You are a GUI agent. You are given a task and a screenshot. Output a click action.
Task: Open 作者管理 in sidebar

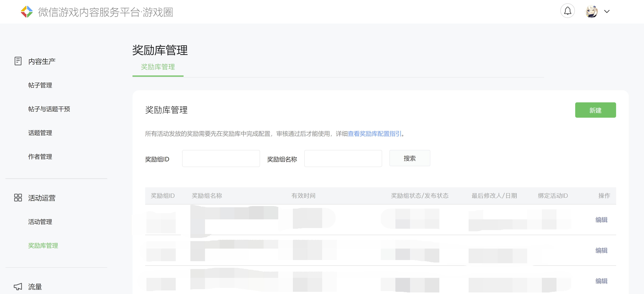point(40,157)
